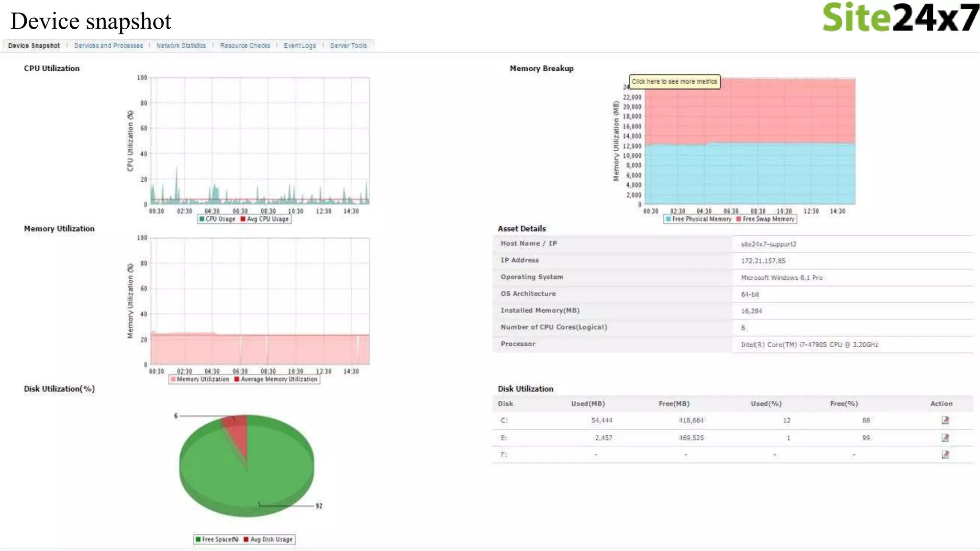This screenshot has height=551, width=980.
Task: Open the Resource Checks tab
Action: pos(245,46)
